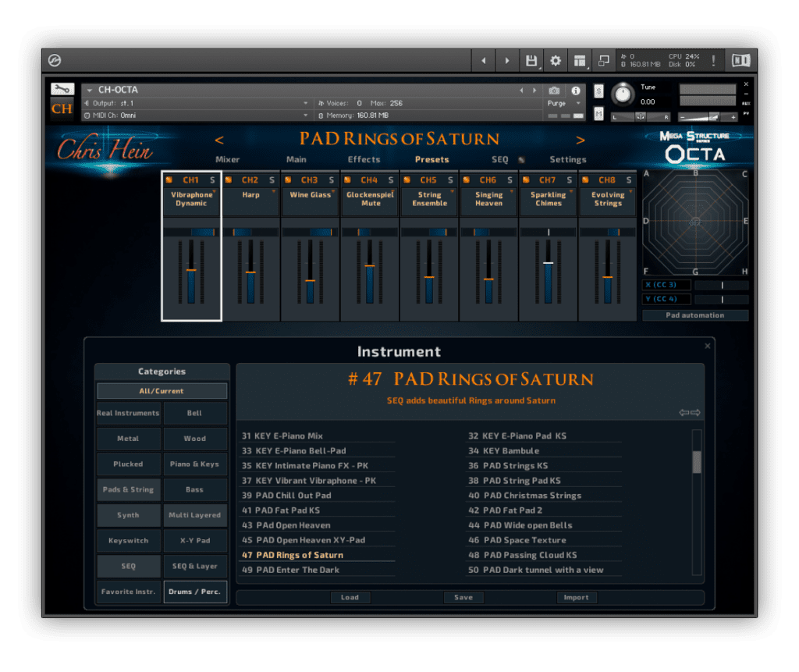Click the CH instrument logo icon
The height and width of the screenshot is (672, 799).
pyautogui.click(x=62, y=108)
